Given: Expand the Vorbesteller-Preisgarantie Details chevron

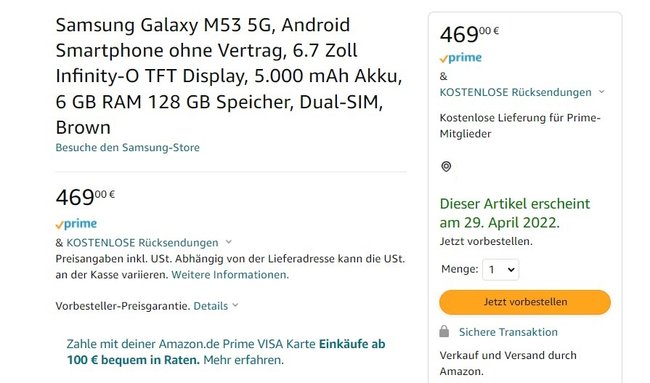Looking at the screenshot, I should point(235,305).
